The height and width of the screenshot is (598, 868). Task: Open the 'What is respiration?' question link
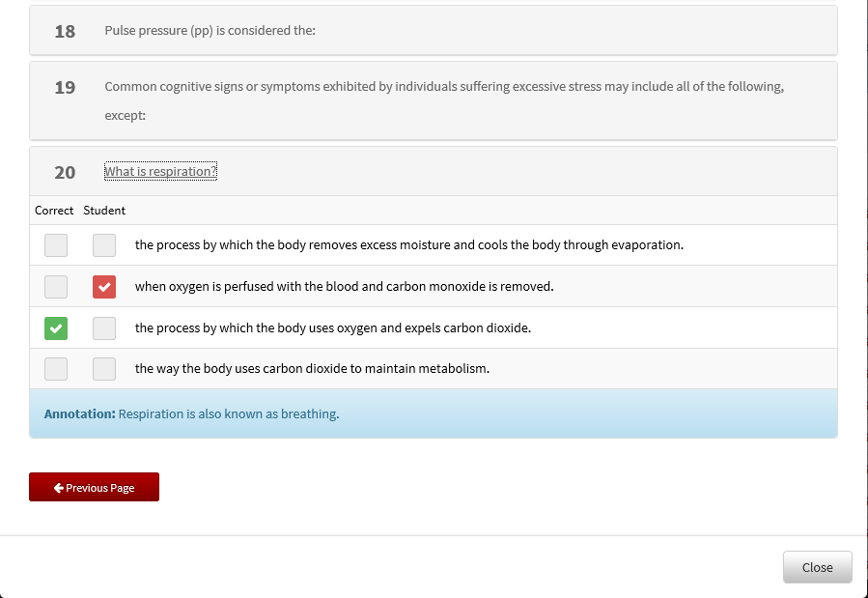pos(160,171)
